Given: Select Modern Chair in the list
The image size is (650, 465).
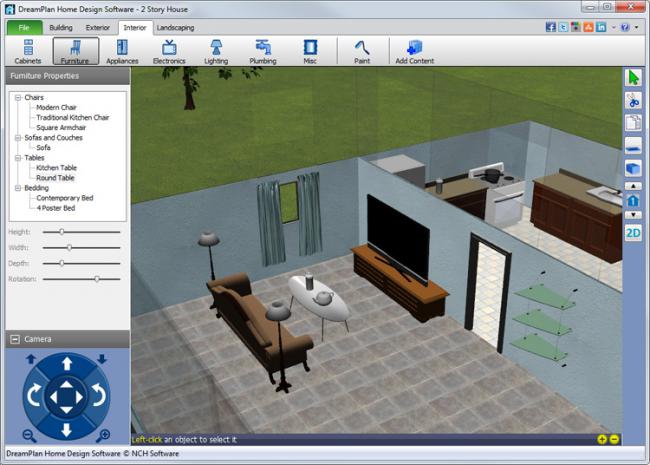Looking at the screenshot, I should (56, 107).
